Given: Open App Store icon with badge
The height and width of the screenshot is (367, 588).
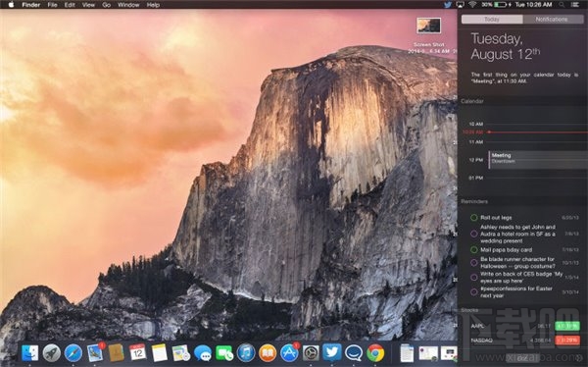Looking at the screenshot, I should tap(289, 352).
